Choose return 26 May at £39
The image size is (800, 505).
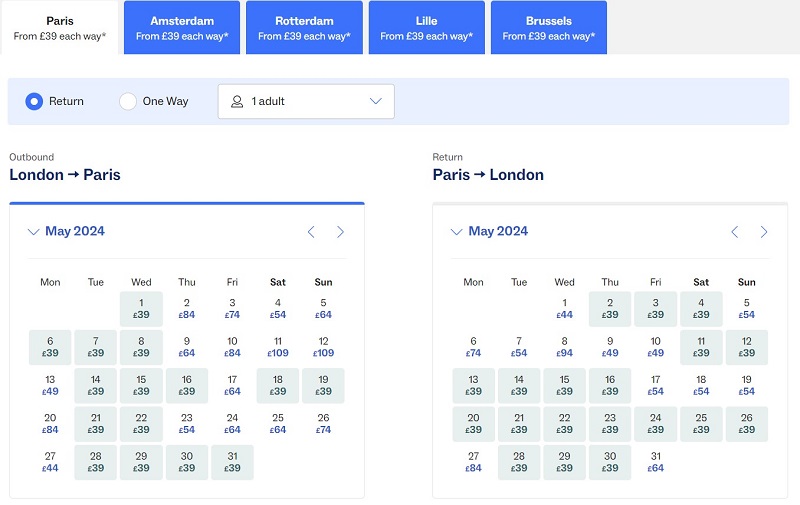[x=746, y=424]
